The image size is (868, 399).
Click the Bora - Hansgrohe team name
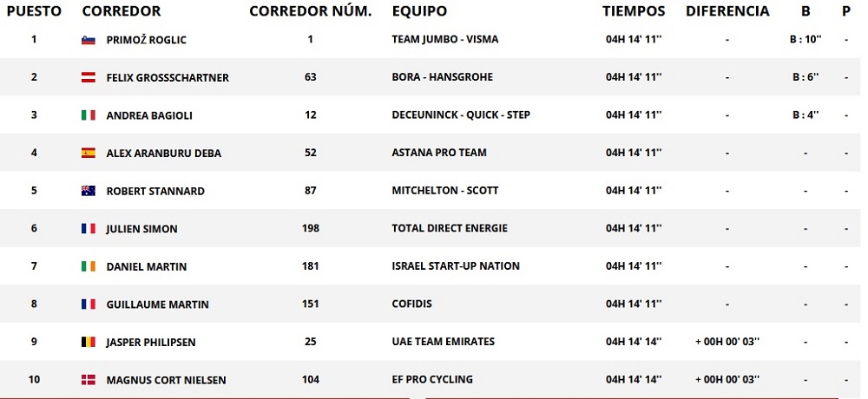[442, 77]
